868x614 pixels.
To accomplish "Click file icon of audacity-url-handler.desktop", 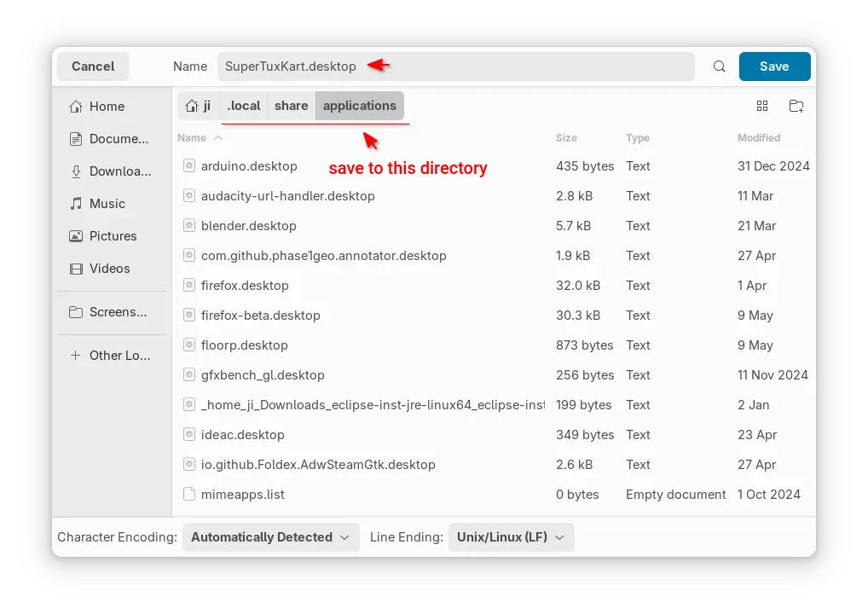I will 189,195.
